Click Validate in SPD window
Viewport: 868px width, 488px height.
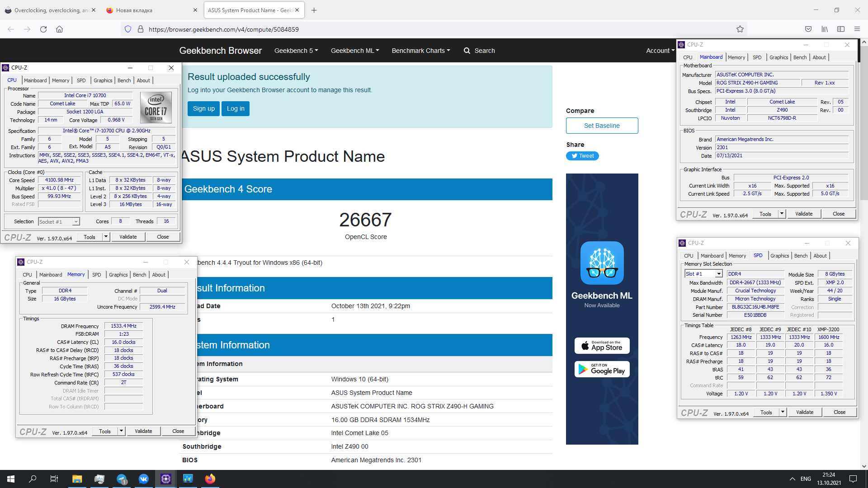[x=805, y=412]
